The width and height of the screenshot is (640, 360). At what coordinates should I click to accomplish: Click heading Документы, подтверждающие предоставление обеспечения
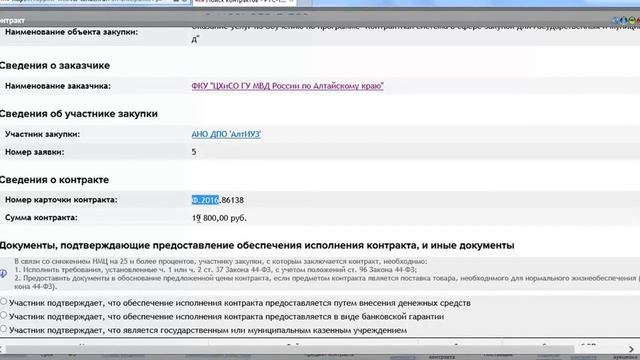(257, 245)
